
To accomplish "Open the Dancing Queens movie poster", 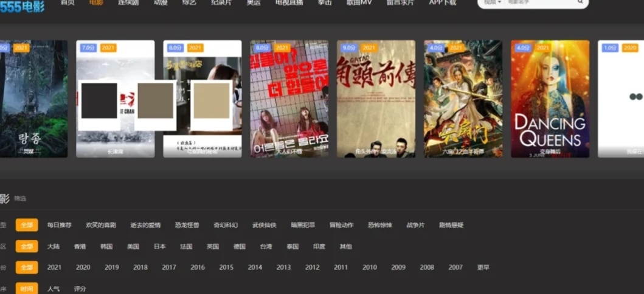I will point(550,99).
